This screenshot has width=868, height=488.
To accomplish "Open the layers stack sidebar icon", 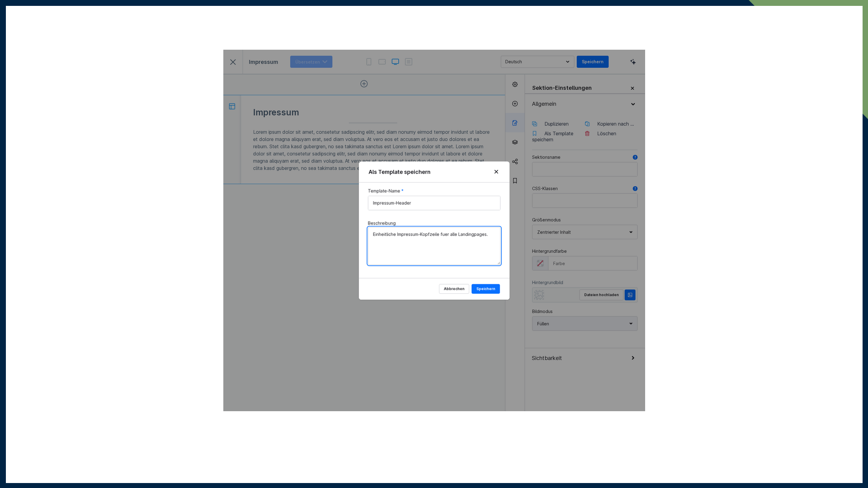I will (x=515, y=142).
